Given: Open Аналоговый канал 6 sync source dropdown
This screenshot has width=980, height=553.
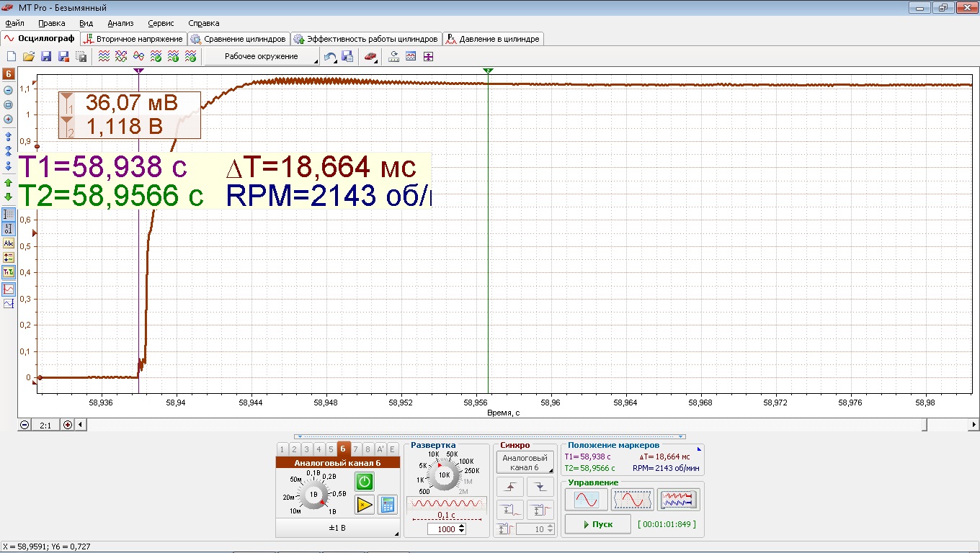Looking at the screenshot, I should [525, 462].
